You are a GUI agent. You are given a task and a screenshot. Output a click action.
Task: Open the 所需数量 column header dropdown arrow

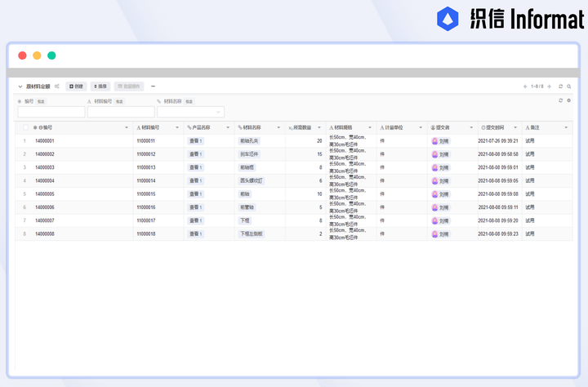click(x=319, y=128)
